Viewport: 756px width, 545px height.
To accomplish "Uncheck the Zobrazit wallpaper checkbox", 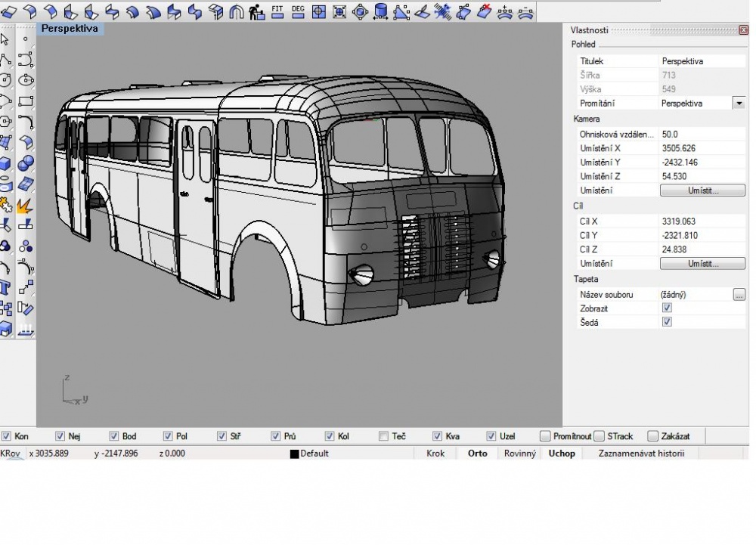I will pyautogui.click(x=667, y=308).
